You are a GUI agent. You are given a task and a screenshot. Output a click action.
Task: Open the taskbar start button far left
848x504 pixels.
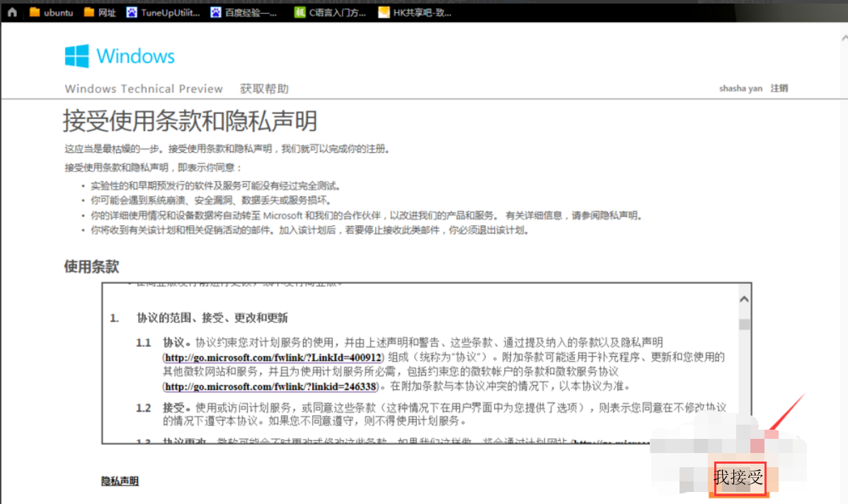pos(11,12)
